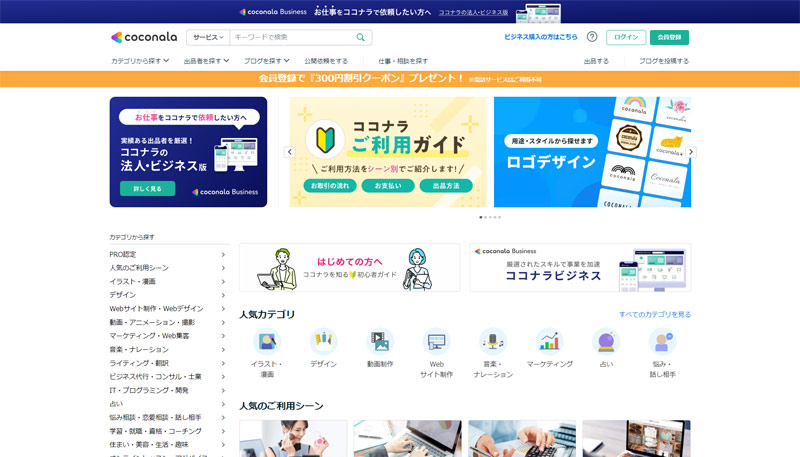The width and height of the screenshot is (800, 457).
Task: Open 公開依頼をする menu item
Action: [326, 61]
